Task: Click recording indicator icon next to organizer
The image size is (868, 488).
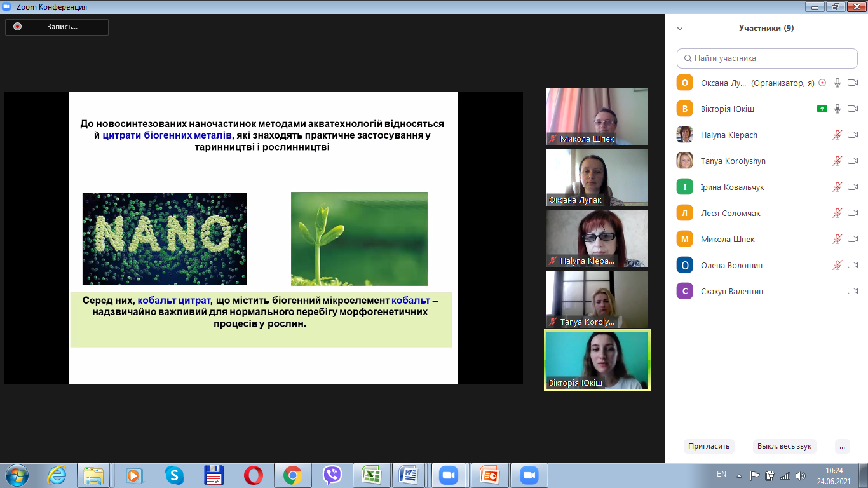Action: coord(822,83)
